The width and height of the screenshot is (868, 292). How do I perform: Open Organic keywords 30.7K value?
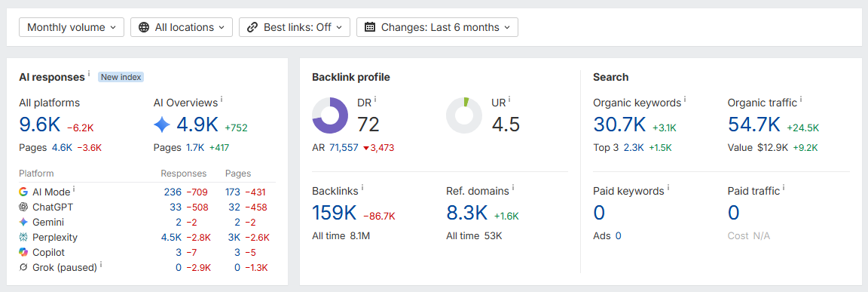pos(619,124)
